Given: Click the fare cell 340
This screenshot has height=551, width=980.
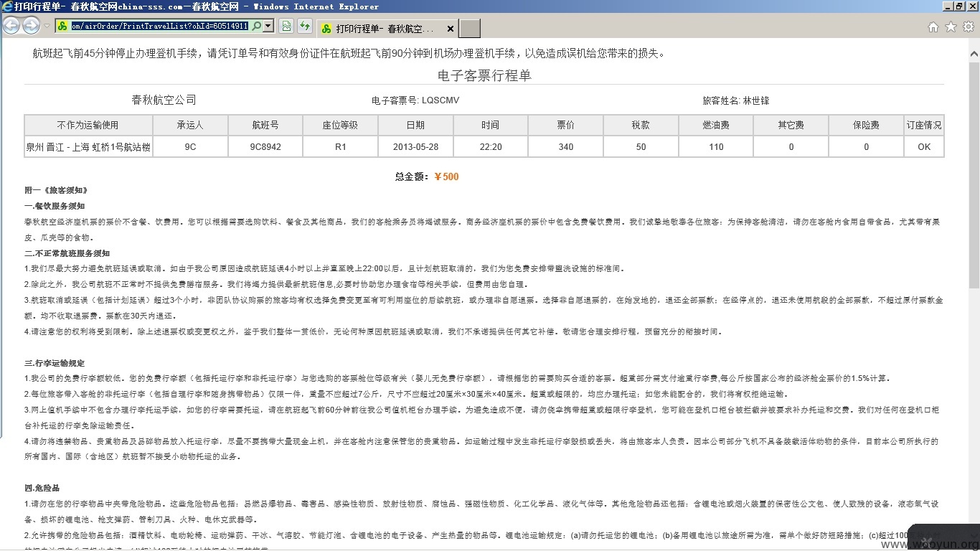Looking at the screenshot, I should (x=566, y=146).
